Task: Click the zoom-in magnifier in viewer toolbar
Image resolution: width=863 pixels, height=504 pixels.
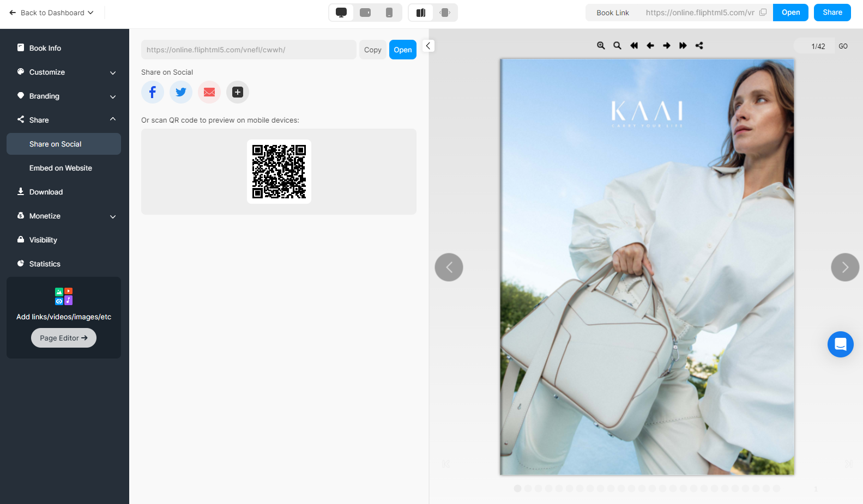Action: pyautogui.click(x=601, y=46)
